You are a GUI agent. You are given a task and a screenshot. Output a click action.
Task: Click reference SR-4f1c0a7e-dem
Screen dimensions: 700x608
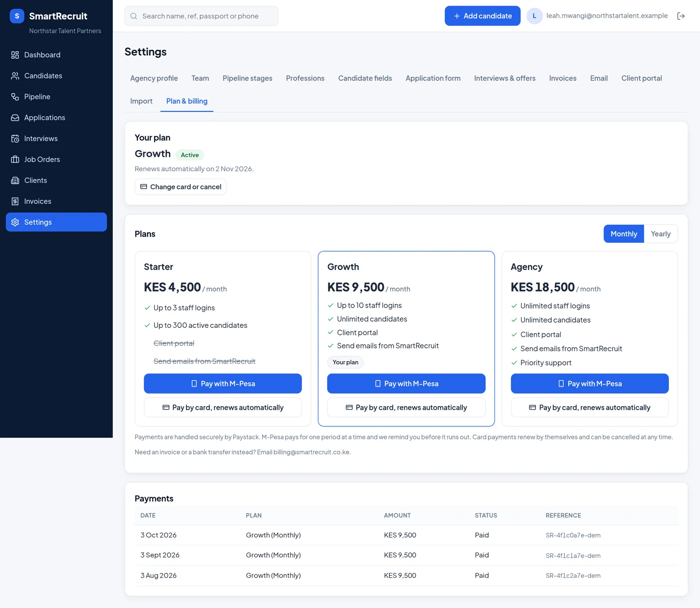pyautogui.click(x=573, y=535)
